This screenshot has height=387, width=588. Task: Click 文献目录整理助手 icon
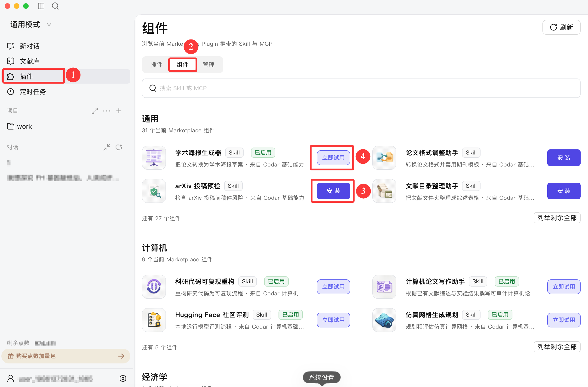[x=384, y=191]
